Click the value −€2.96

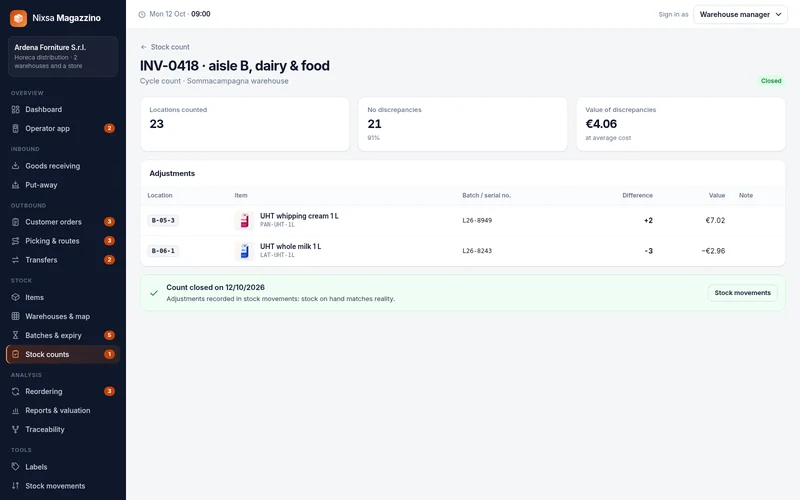coord(713,251)
